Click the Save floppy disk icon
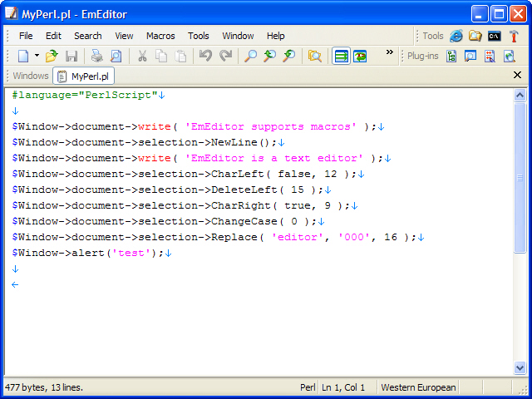This screenshot has height=399, width=532. pyautogui.click(x=71, y=56)
